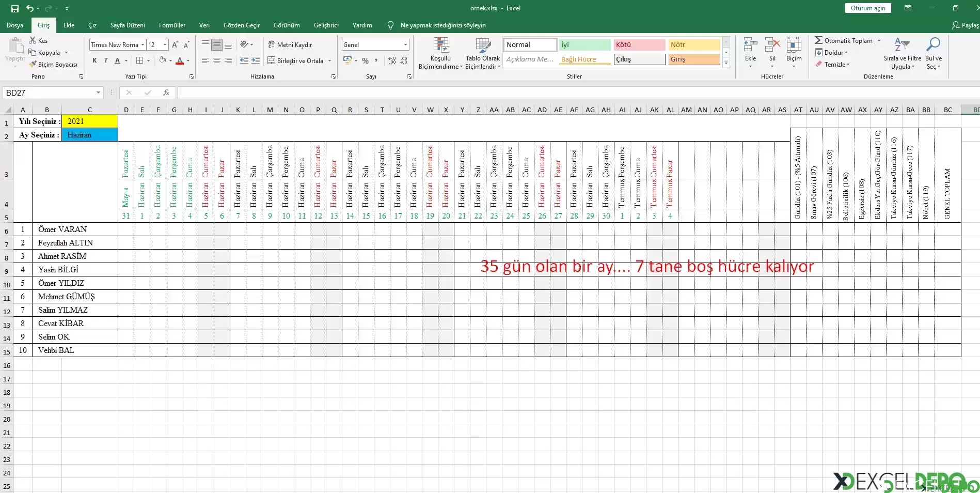Open Sırala ve Filtre Uygula menu
Image resolution: width=980 pixels, height=493 pixels.
pos(902,53)
